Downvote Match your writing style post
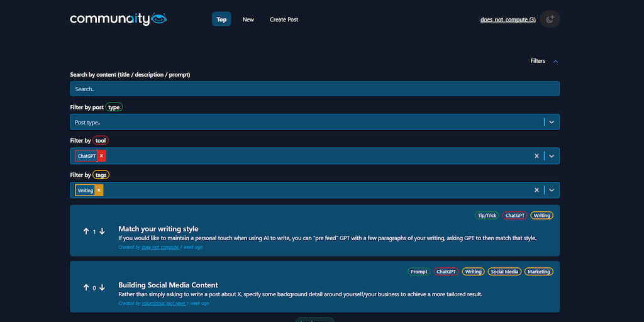The width and height of the screenshot is (644, 322). [102, 231]
